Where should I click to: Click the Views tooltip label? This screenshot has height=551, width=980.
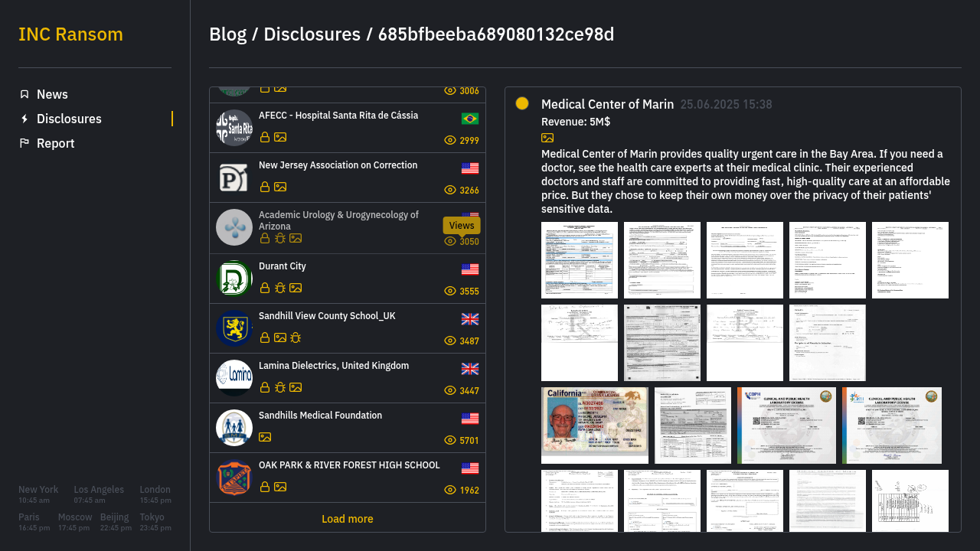[462, 225]
